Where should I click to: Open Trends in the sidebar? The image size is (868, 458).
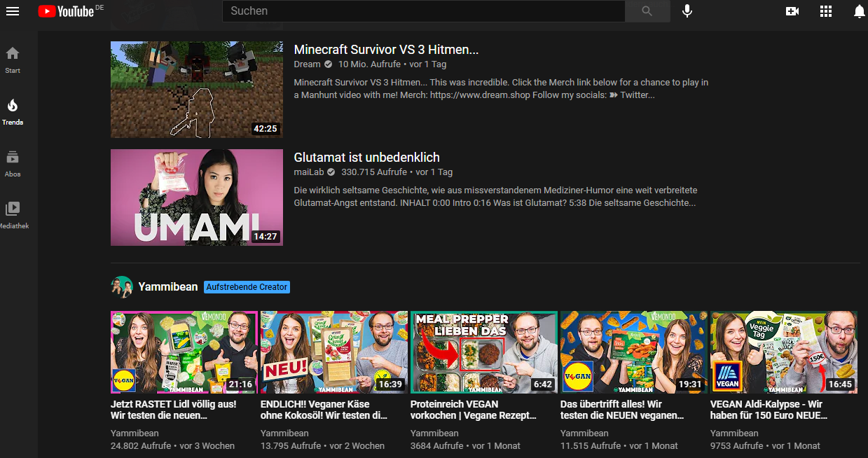point(13,111)
